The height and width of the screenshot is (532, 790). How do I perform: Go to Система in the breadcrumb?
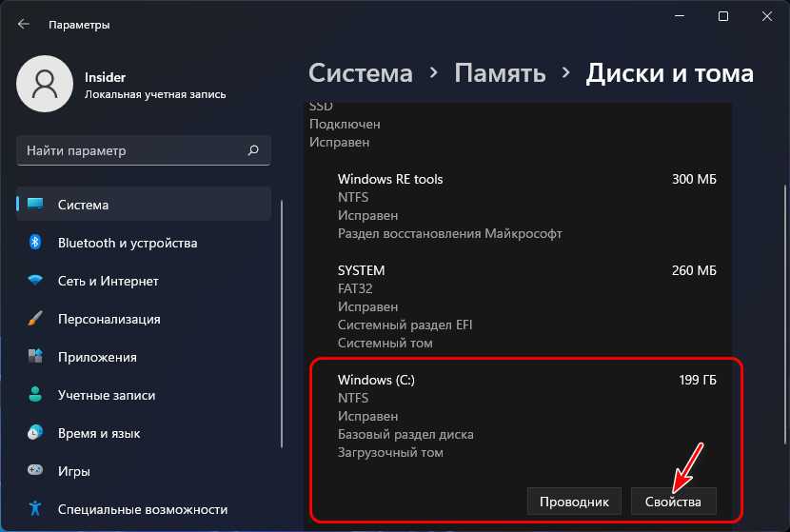click(361, 73)
